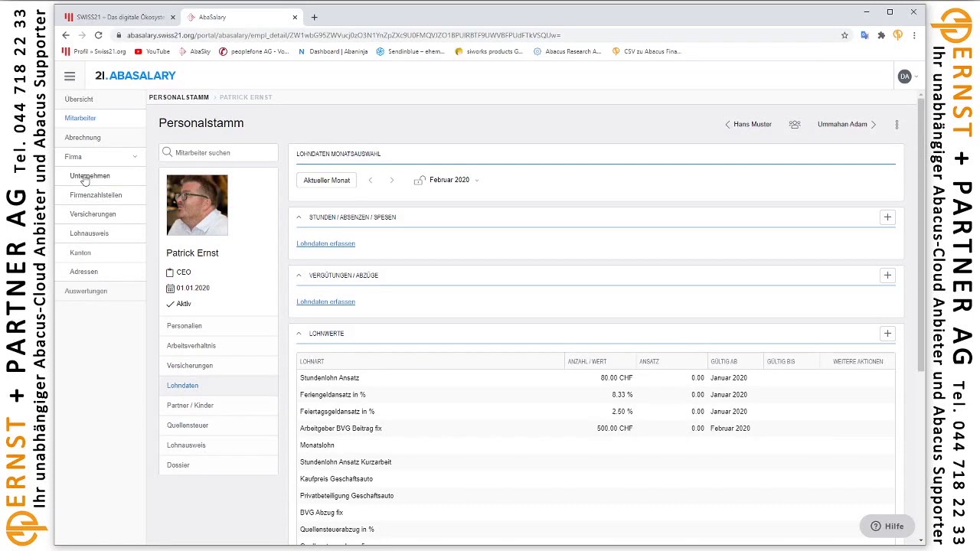Go to previous employee Hans Muster
Screen dimensions: 980x551
pos(748,124)
